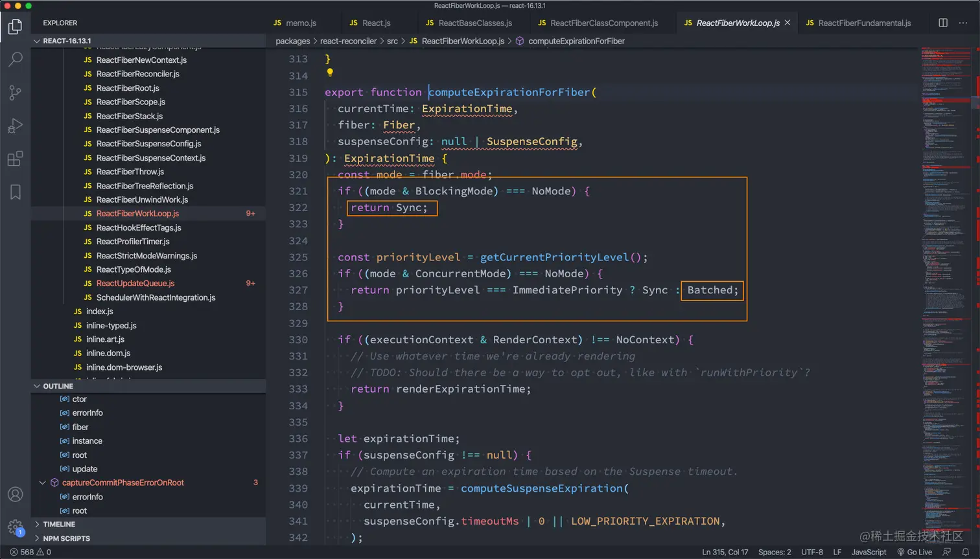Change language mode via JavaScript indicator
This screenshot has height=559, width=980.
click(x=869, y=552)
